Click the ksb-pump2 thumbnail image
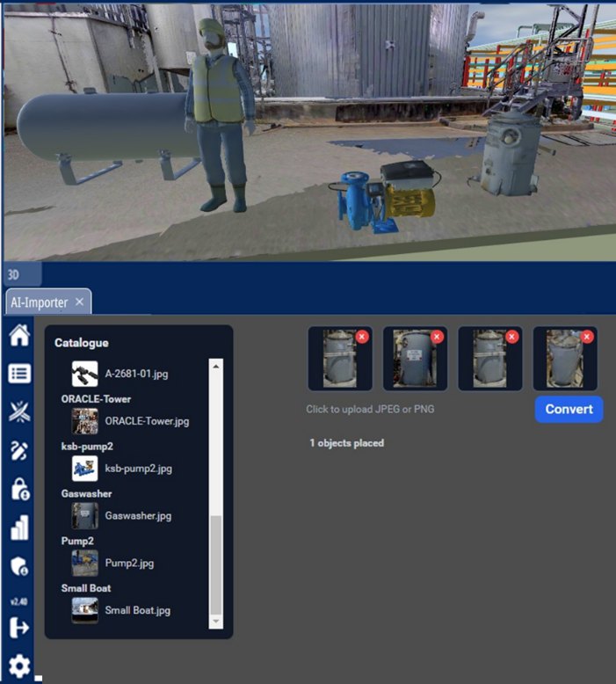This screenshot has height=684, width=616. (84, 469)
